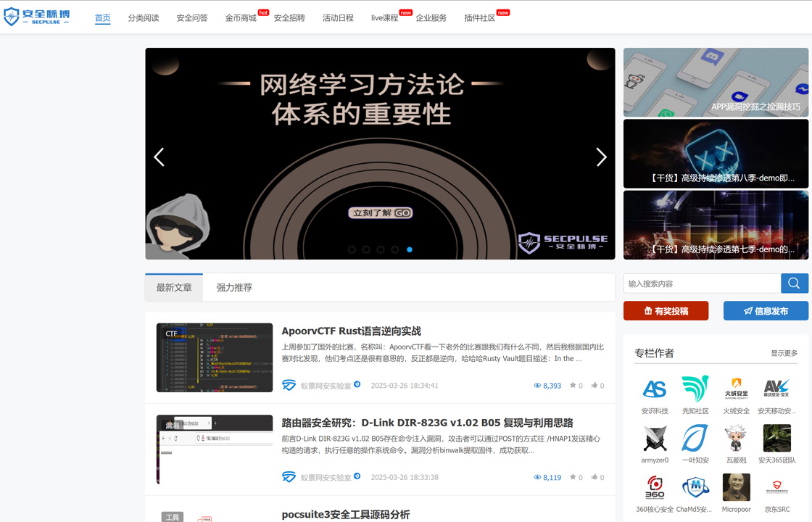812x522 pixels.
Task: Open the 企业服务 navigation item
Action: pyautogui.click(x=431, y=18)
